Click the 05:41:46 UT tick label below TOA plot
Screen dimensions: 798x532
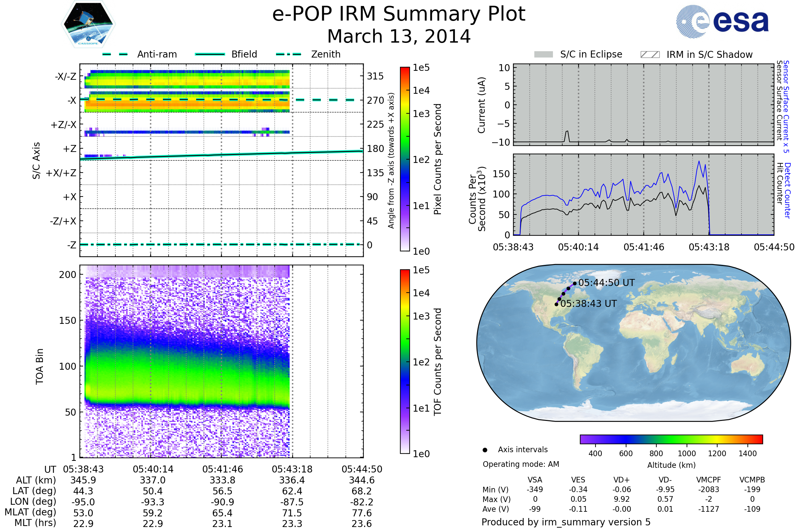(222, 469)
